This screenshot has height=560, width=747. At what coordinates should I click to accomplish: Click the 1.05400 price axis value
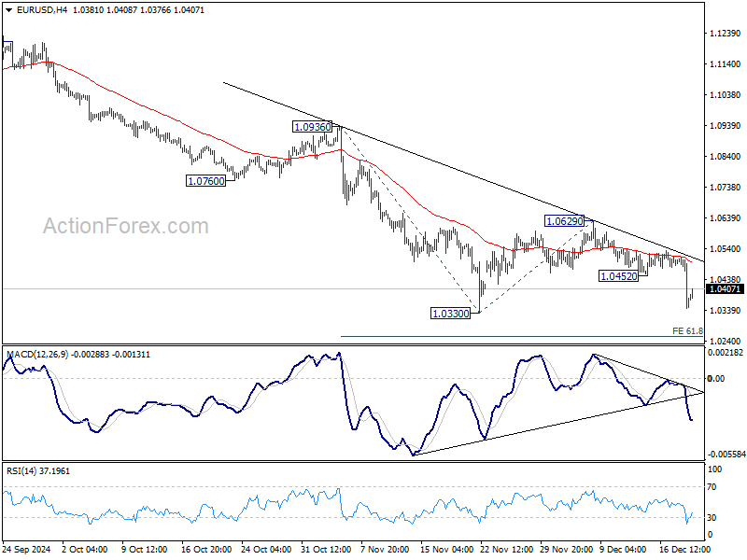[726, 249]
